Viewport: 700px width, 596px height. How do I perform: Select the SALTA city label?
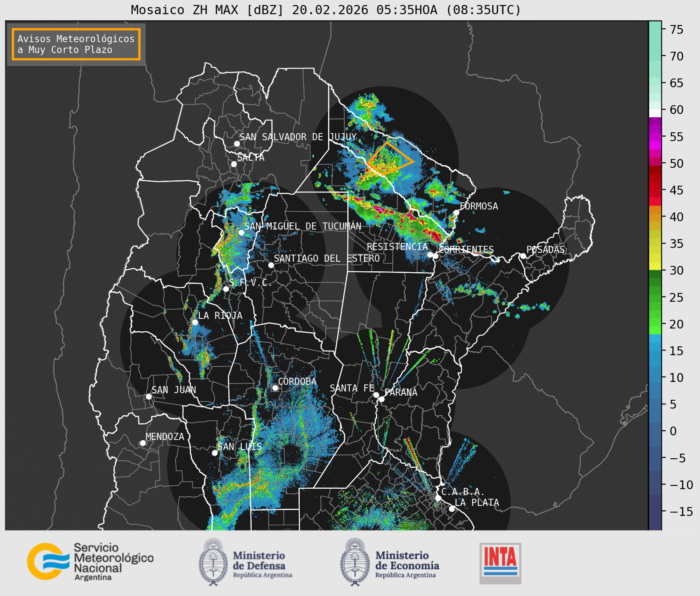click(251, 157)
